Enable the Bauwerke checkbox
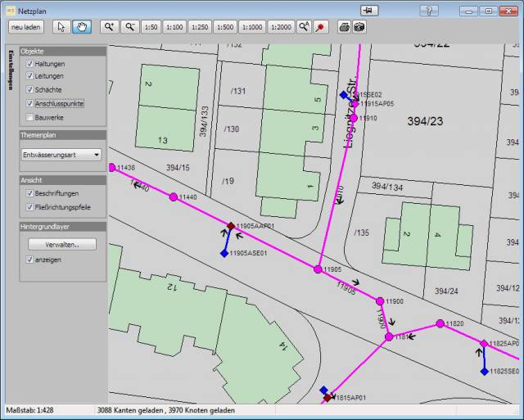Viewport: 524px width, 420px height. [x=29, y=117]
